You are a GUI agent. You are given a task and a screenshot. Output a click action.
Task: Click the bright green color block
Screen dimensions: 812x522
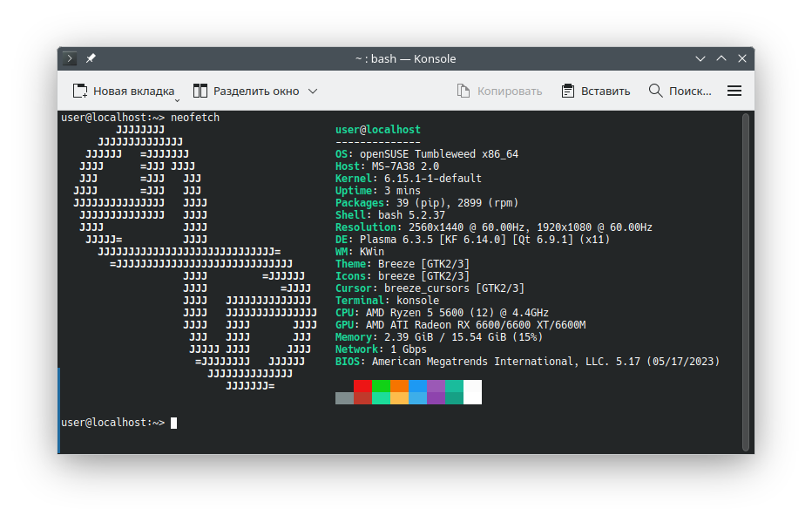pos(381,386)
